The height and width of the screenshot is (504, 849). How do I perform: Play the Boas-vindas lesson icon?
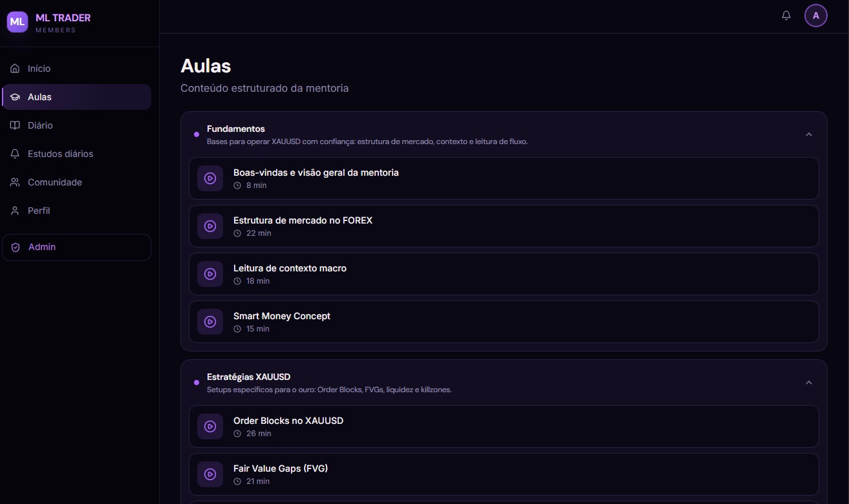point(210,178)
